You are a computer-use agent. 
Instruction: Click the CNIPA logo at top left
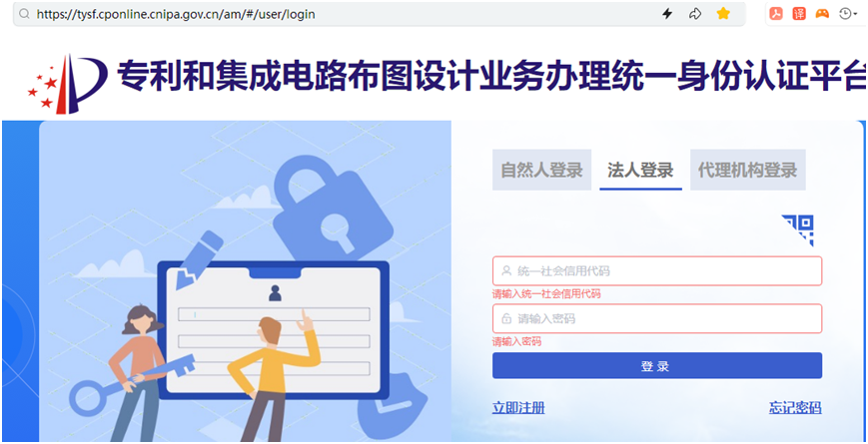tap(67, 84)
